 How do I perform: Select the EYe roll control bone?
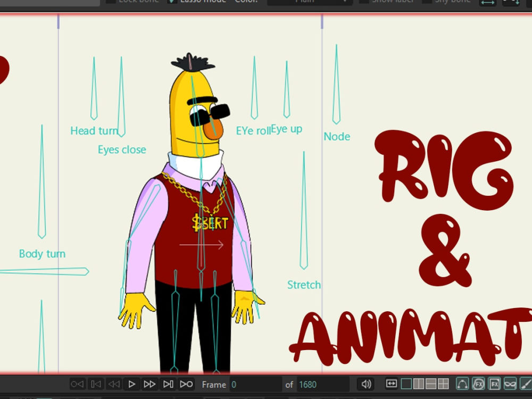(x=254, y=88)
